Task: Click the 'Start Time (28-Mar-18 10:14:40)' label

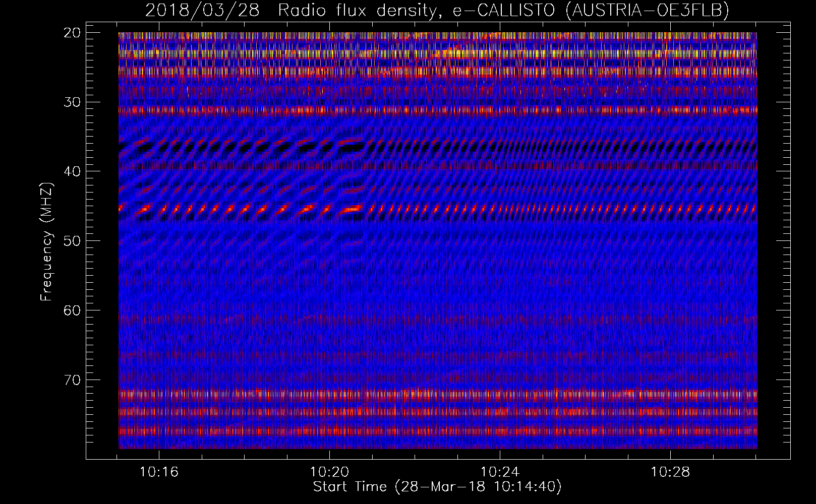Action: [x=437, y=487]
